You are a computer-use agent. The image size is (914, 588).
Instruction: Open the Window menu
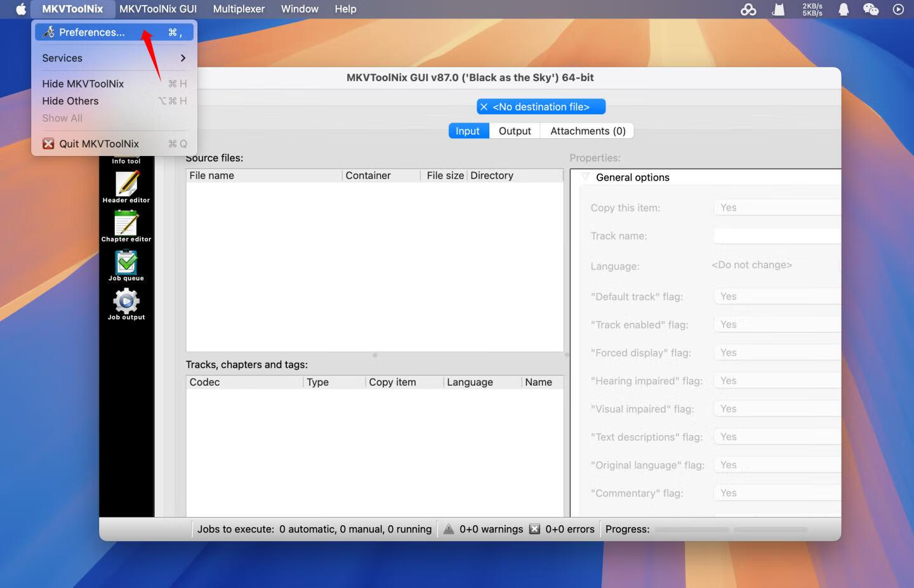click(x=300, y=9)
